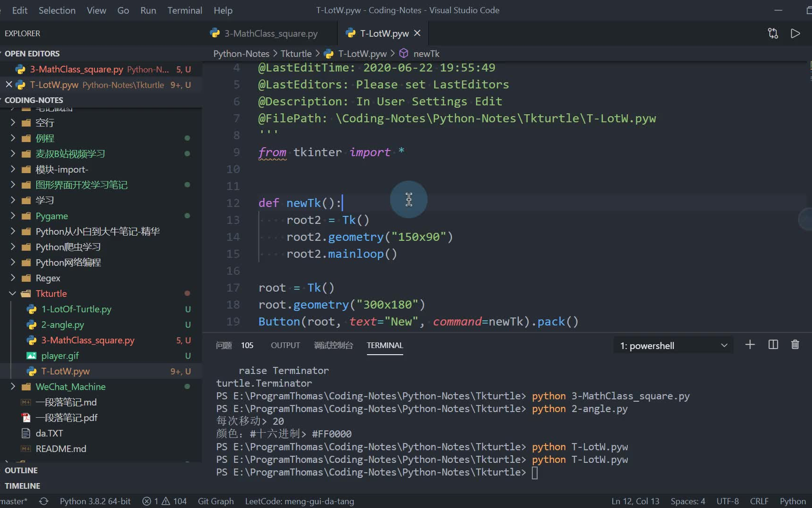Collapse the Tkturtle folder

[x=13, y=294]
